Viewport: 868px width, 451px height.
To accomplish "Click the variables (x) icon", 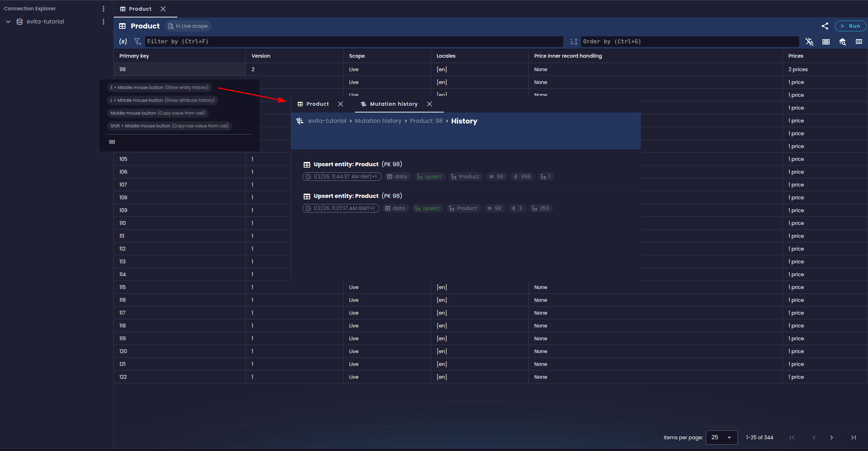I will click(x=123, y=42).
